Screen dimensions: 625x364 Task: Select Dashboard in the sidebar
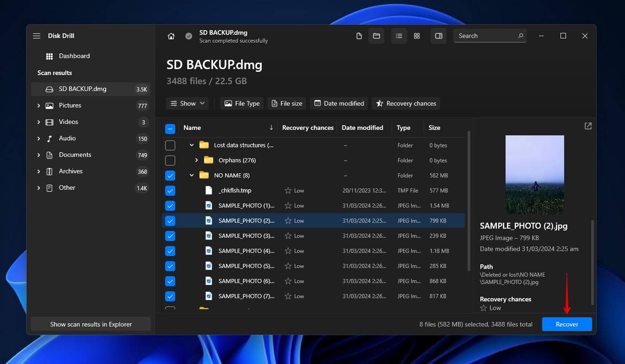pyautogui.click(x=90, y=56)
